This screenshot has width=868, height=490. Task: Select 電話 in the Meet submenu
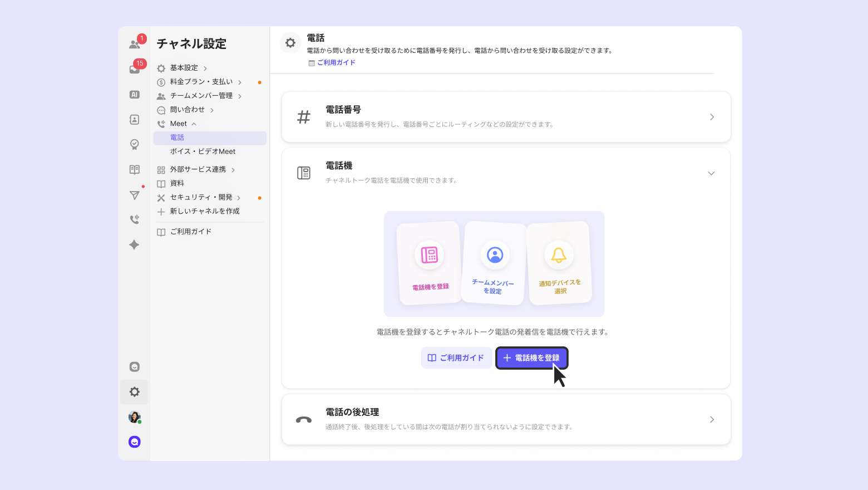tap(210, 138)
